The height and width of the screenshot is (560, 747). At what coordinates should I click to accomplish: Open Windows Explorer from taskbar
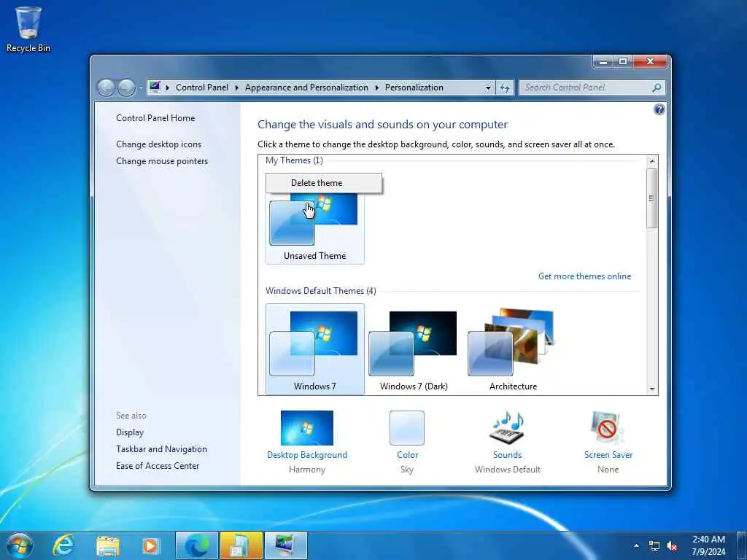tap(108, 545)
